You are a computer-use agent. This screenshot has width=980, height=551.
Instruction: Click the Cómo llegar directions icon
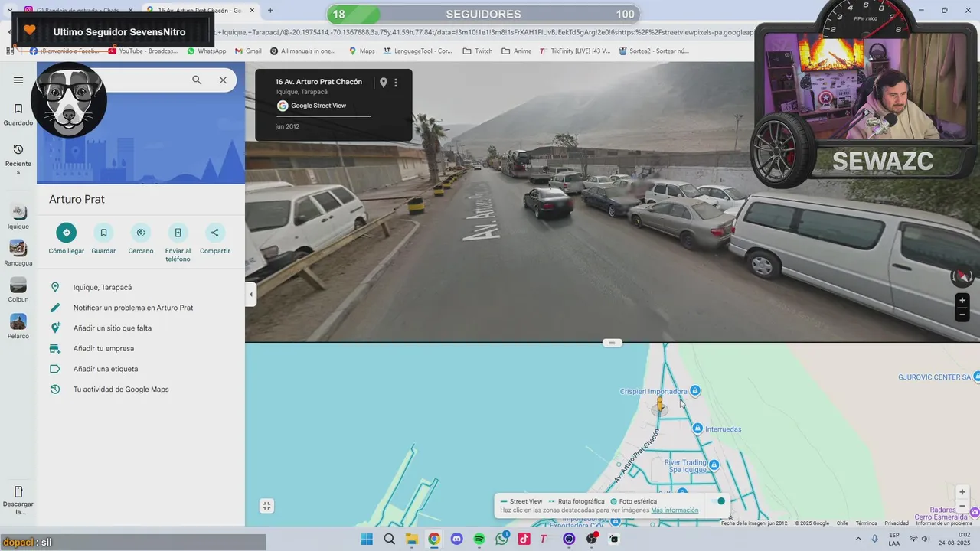[67, 233]
